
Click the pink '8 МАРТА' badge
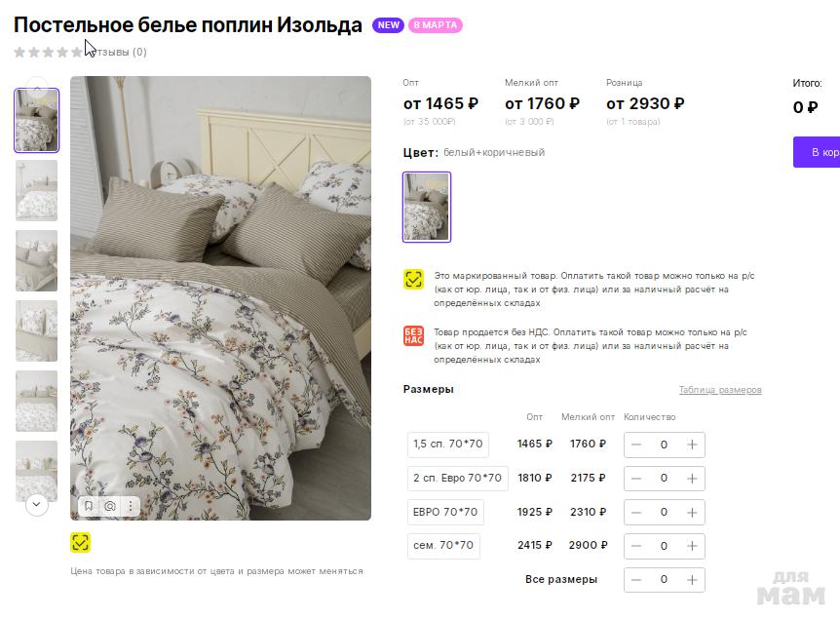(x=436, y=25)
